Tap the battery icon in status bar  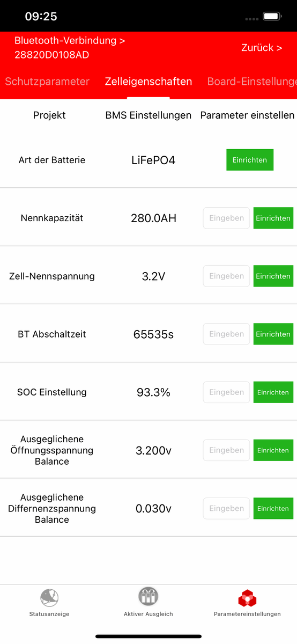273,17
